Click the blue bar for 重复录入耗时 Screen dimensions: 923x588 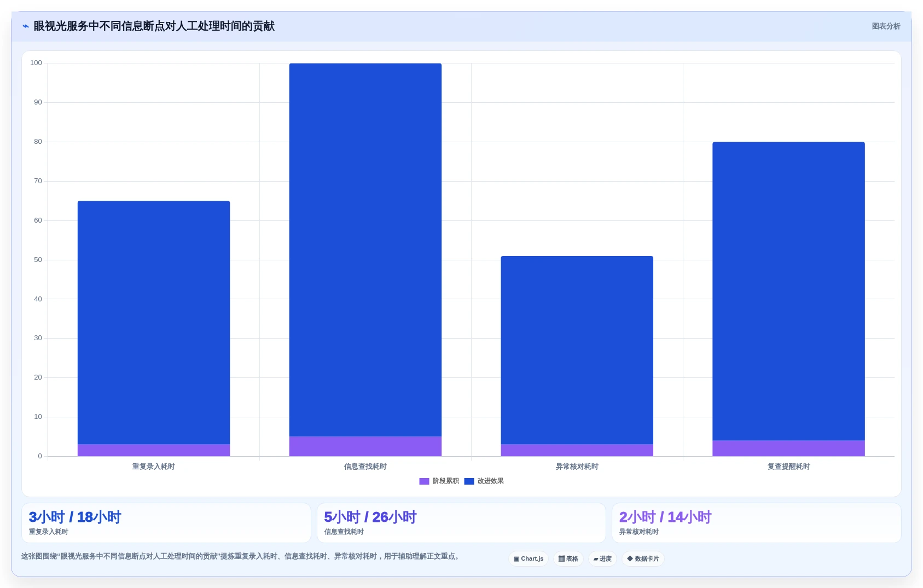[154, 323]
